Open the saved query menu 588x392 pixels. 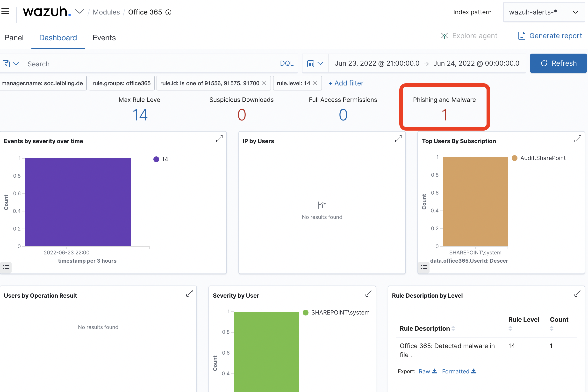click(x=11, y=64)
